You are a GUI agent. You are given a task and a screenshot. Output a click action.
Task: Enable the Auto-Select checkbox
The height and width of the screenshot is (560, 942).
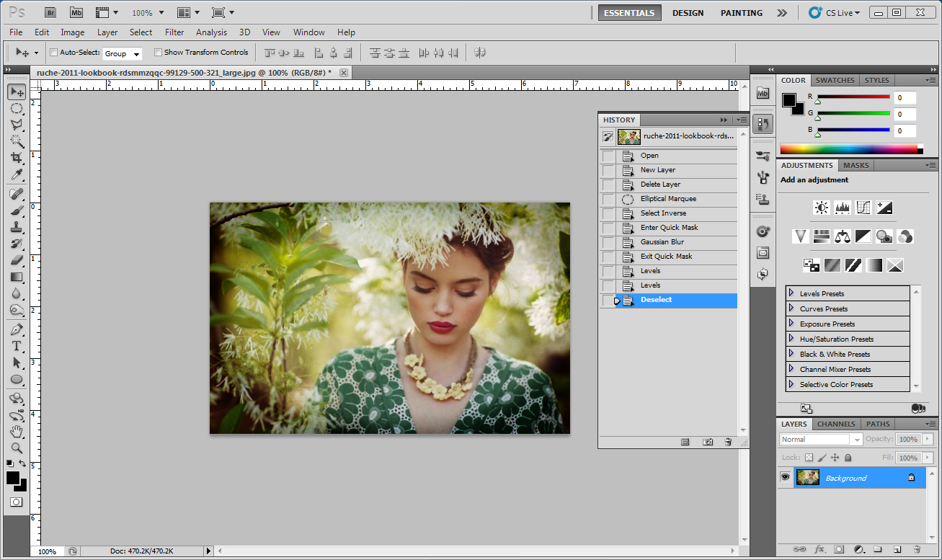pos(53,53)
